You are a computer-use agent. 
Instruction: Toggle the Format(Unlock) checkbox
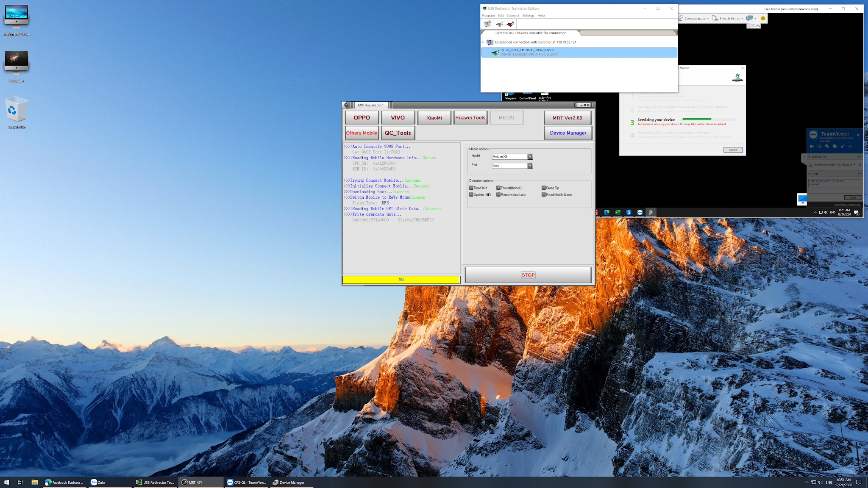(498, 188)
